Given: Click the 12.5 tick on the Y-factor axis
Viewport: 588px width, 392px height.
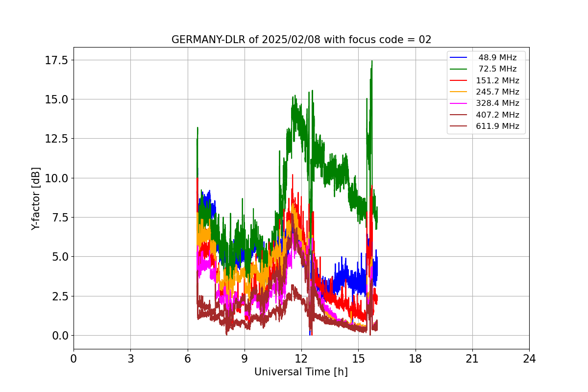Looking at the screenshot, I should coord(57,139).
